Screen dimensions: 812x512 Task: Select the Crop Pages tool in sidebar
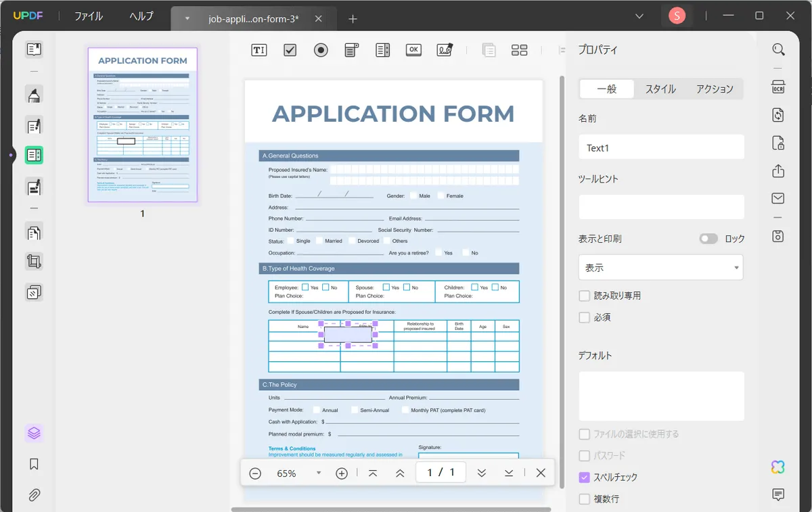click(34, 262)
